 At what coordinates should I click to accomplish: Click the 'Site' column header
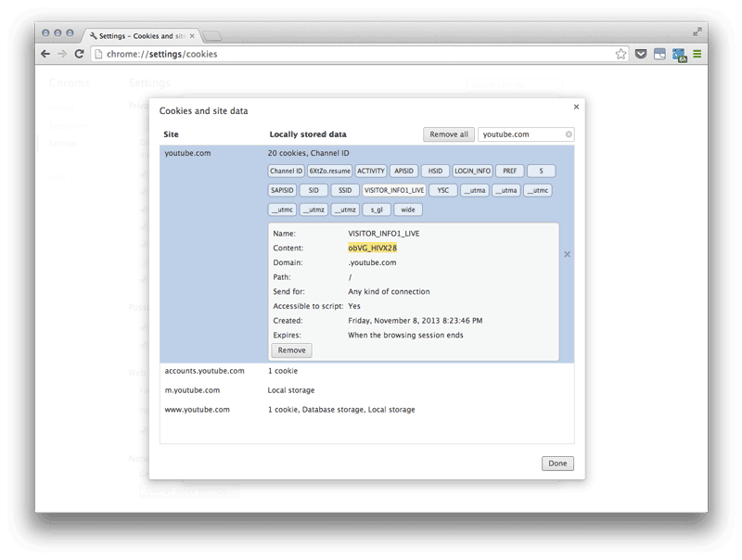pyautogui.click(x=171, y=134)
